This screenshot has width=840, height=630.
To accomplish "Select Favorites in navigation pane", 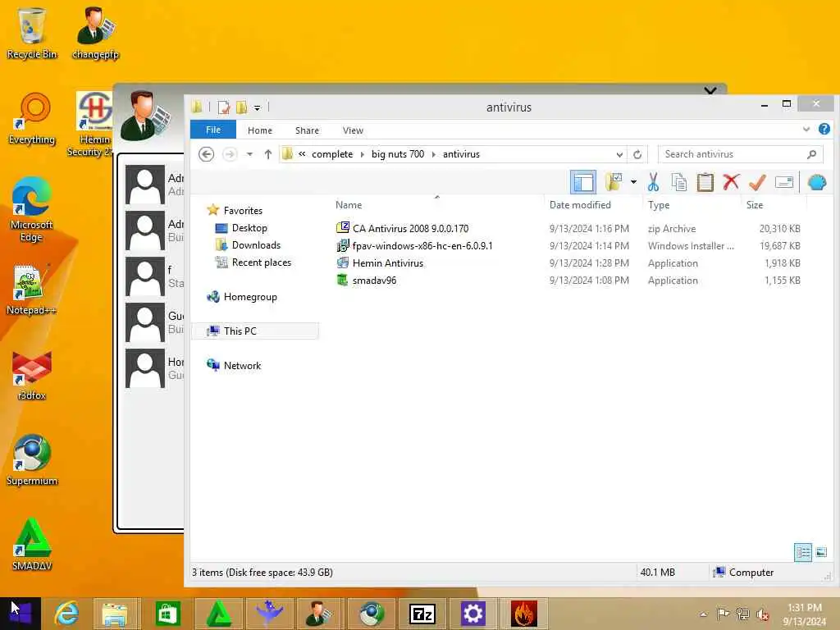I will (x=243, y=211).
